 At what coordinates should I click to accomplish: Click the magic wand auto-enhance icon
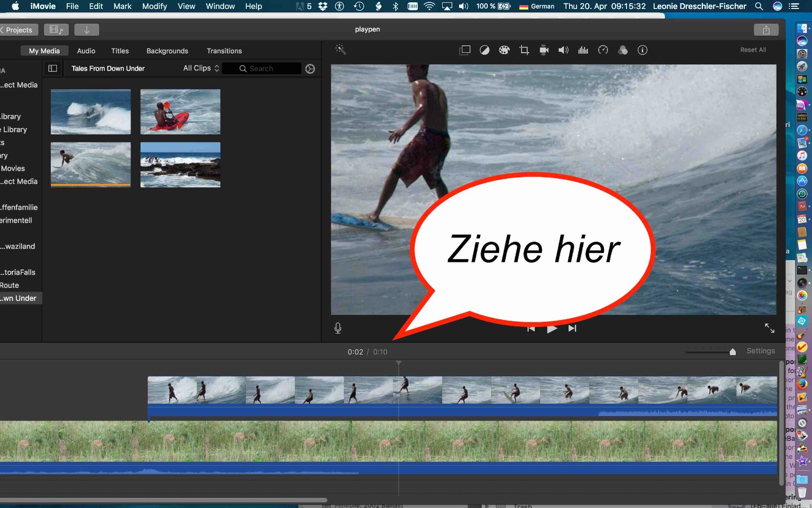(x=341, y=49)
